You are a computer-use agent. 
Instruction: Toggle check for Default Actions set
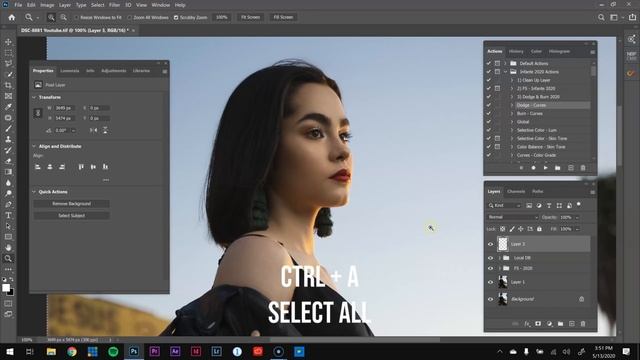(x=489, y=63)
